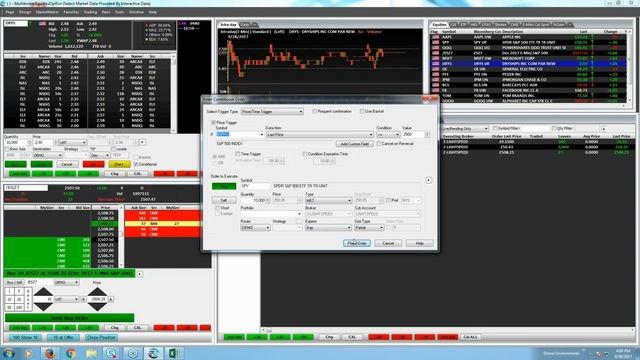Toggle Conditional checkbox in stock order ticket
The width and height of the screenshot is (640, 360).
click(x=136, y=164)
